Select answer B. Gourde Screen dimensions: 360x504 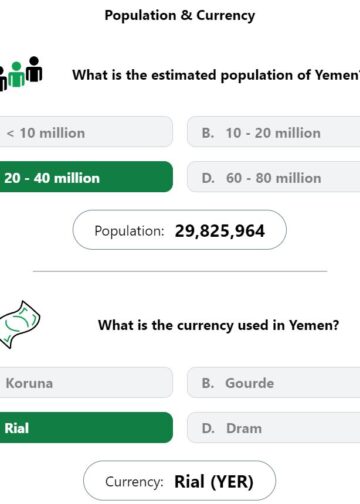point(273,382)
